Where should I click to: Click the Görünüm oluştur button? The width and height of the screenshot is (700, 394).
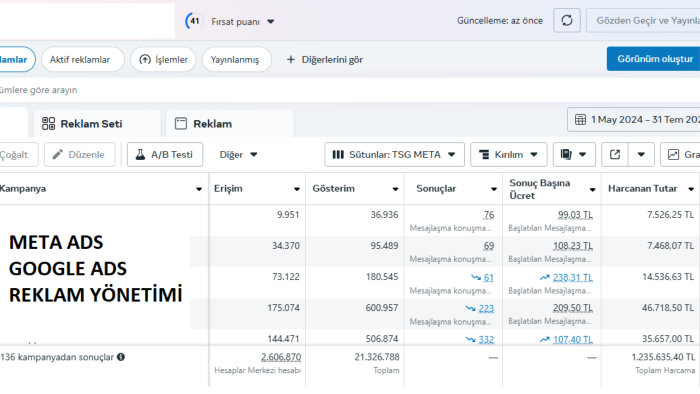tap(653, 59)
